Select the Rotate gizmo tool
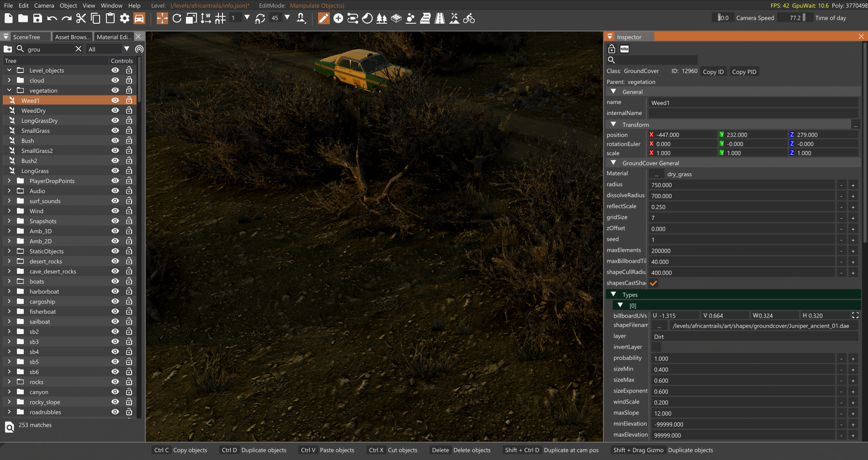 [x=177, y=18]
